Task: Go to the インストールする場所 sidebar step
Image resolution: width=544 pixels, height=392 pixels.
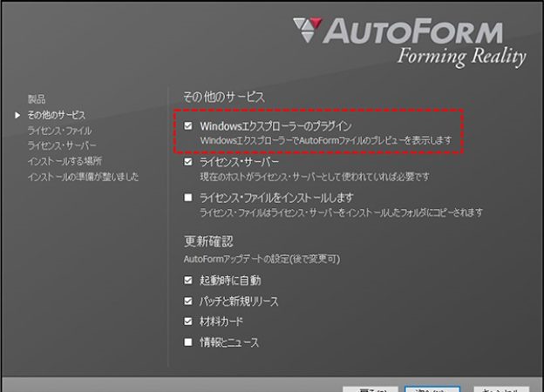Action: pyautogui.click(x=65, y=161)
